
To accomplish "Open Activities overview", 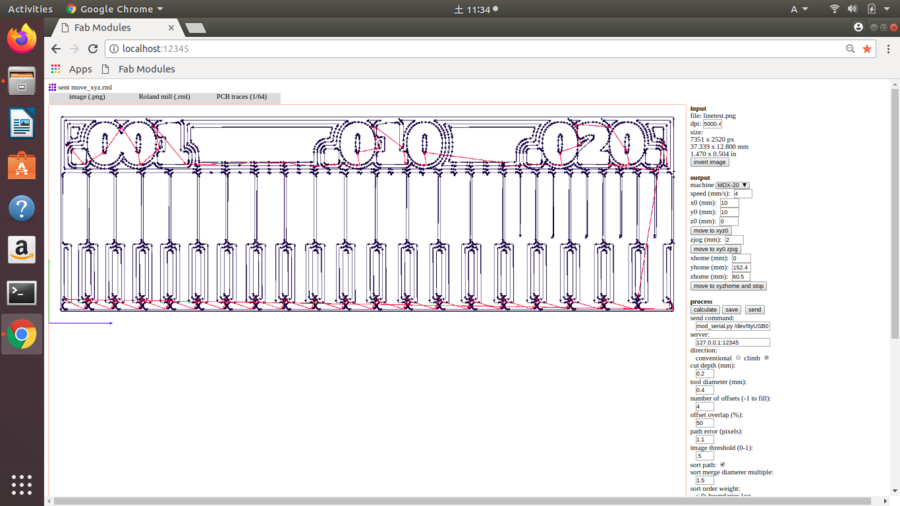I will [30, 9].
